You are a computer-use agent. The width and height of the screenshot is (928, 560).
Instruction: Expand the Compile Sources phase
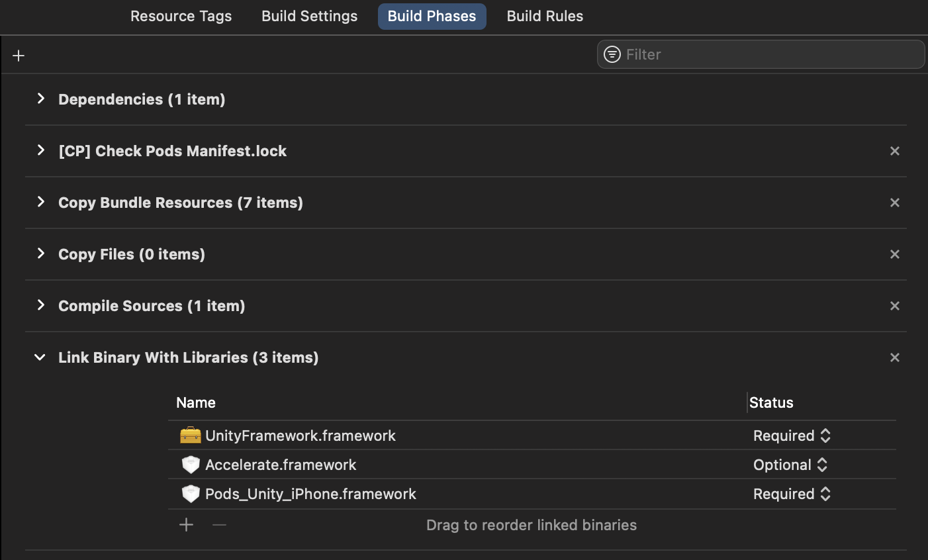pos(41,305)
